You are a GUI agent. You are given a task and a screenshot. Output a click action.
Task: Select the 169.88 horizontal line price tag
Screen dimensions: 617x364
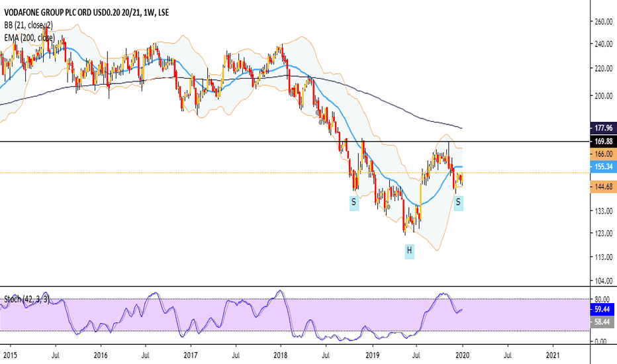tap(603, 141)
